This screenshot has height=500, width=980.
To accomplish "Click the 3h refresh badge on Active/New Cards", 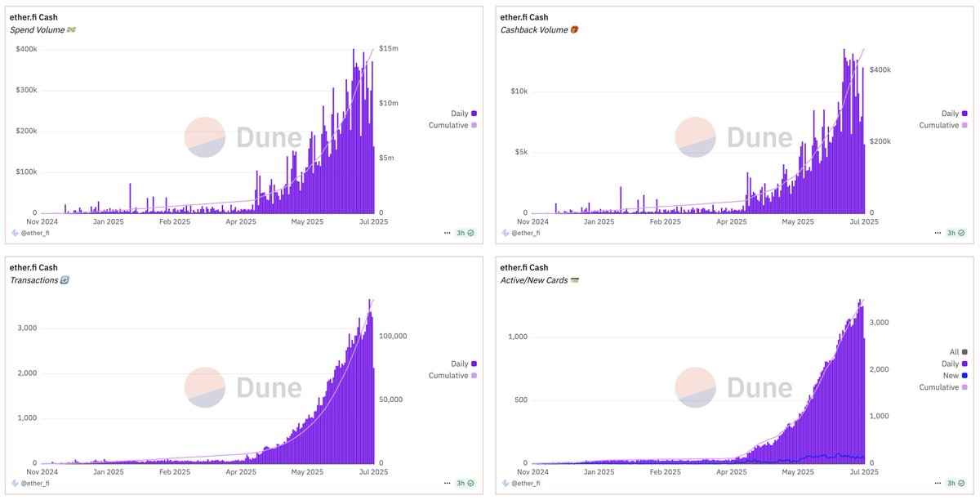I will 955,484.
